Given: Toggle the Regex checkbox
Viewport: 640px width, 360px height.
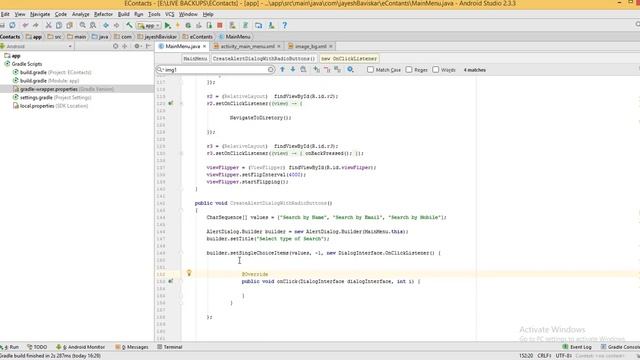Looking at the screenshot, I should pos(409,70).
